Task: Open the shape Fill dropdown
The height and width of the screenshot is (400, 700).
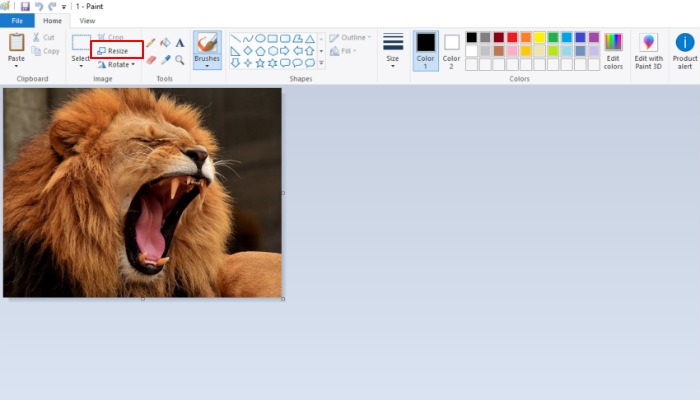Action: tap(343, 51)
